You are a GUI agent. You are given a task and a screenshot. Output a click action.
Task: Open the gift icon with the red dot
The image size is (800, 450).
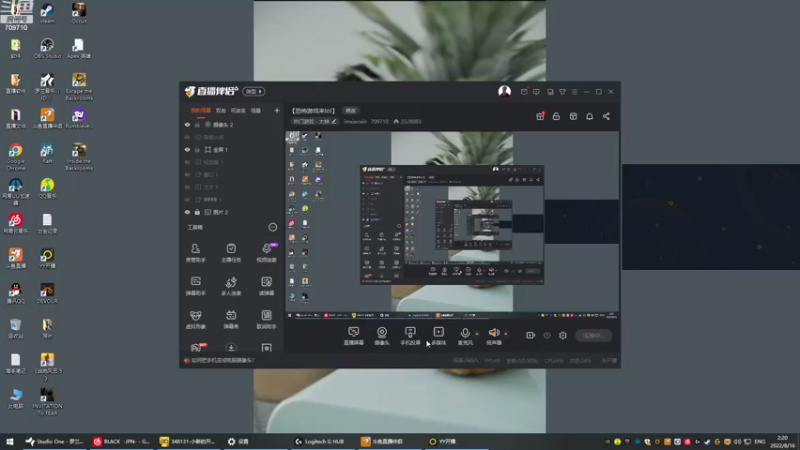tap(540, 116)
